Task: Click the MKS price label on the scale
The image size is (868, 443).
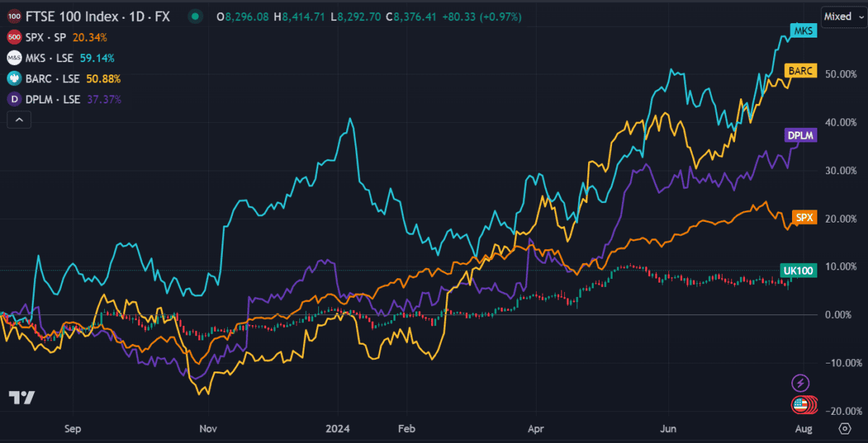Action: [x=801, y=32]
